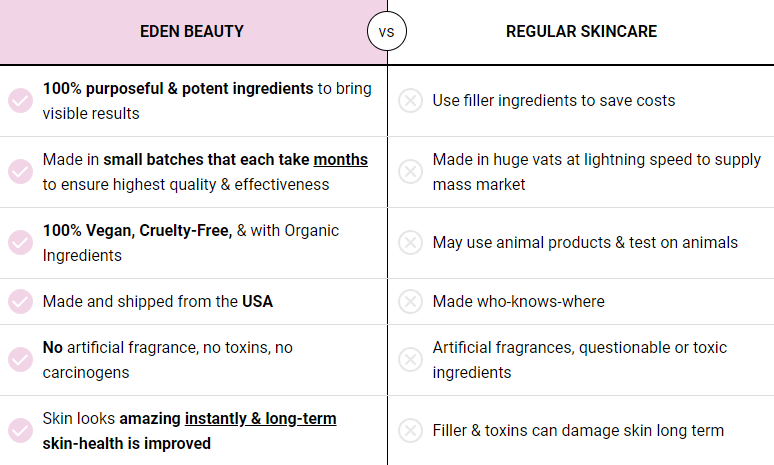The height and width of the screenshot is (465, 774).
Task: Click the checkmark icon next to small batches row
Action: coord(20,172)
